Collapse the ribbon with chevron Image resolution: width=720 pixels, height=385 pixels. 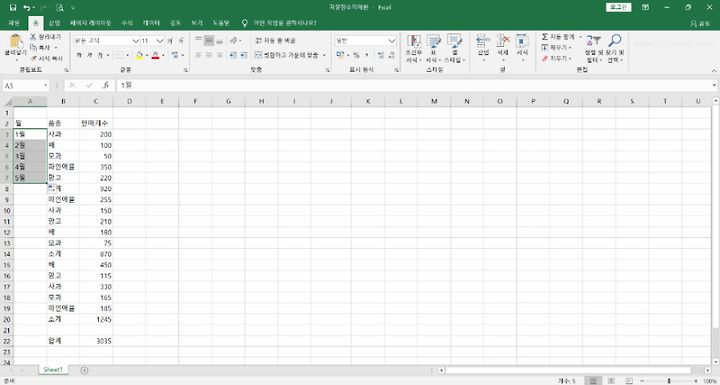pos(714,71)
